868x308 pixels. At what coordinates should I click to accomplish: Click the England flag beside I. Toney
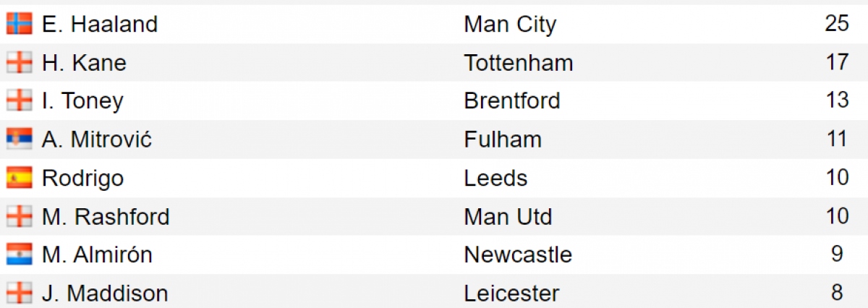tap(20, 101)
